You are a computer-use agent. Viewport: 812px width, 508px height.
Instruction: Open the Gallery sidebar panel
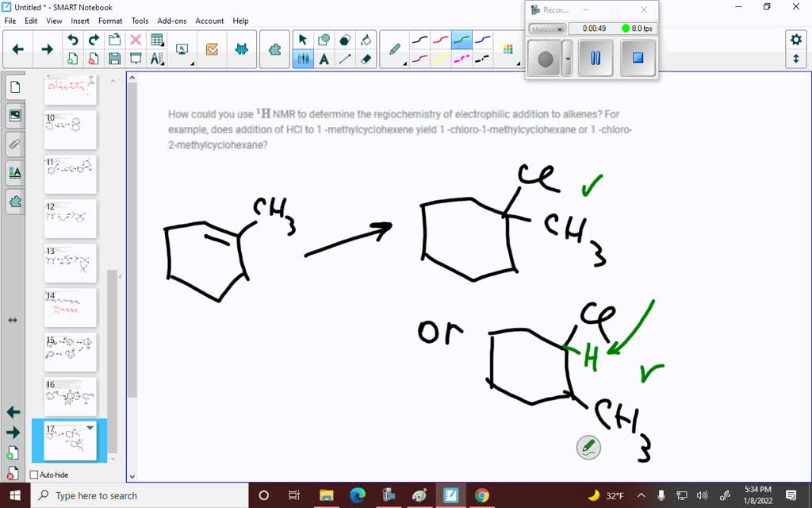click(15, 115)
